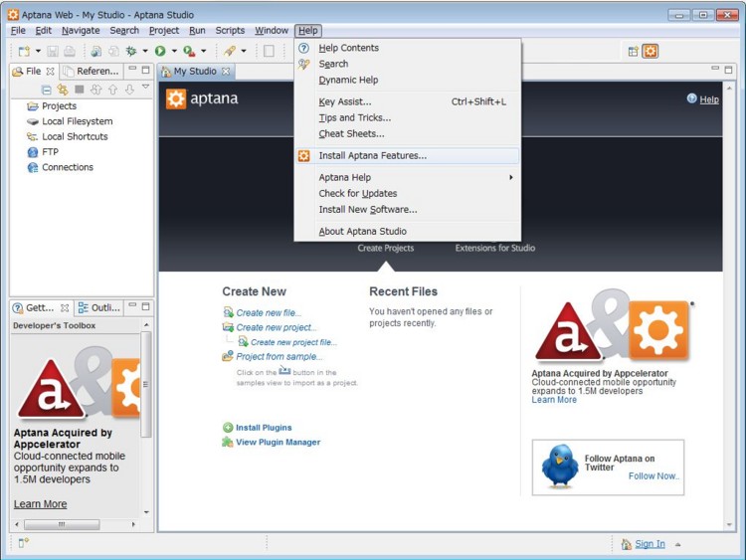Close the My Studio tab

[x=226, y=72]
